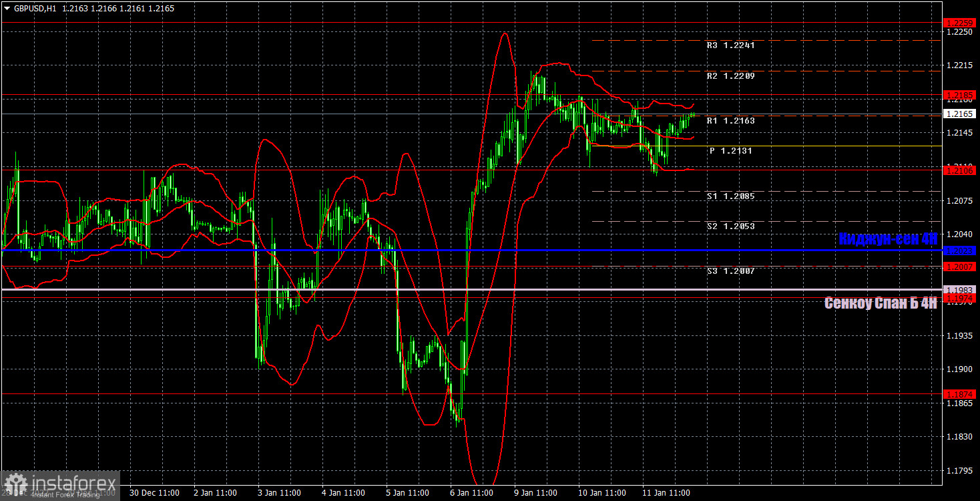Select the R3 1.2241 pivot label
Image resolution: width=980 pixels, height=501 pixels.
(731, 46)
